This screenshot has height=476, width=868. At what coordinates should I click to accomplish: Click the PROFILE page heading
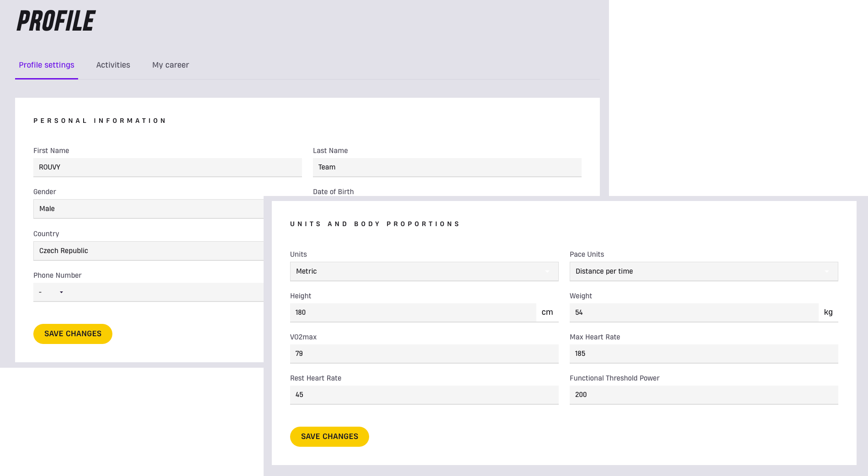[x=56, y=21]
